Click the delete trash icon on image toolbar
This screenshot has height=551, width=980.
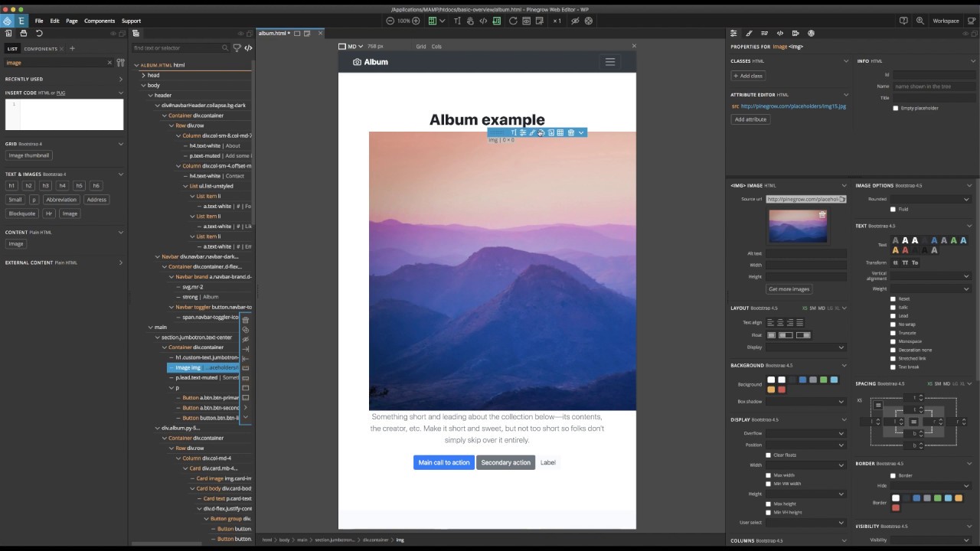click(x=570, y=133)
